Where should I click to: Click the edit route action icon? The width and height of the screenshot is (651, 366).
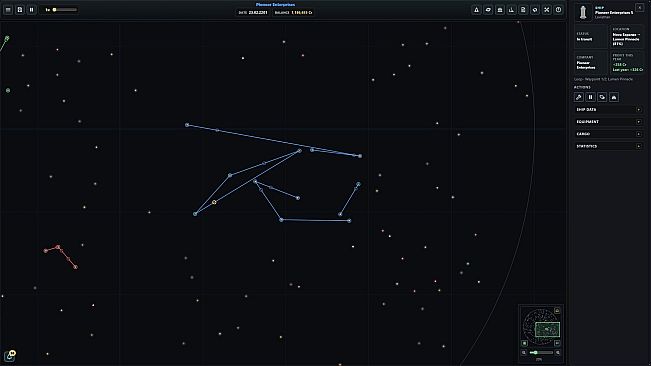[x=602, y=97]
